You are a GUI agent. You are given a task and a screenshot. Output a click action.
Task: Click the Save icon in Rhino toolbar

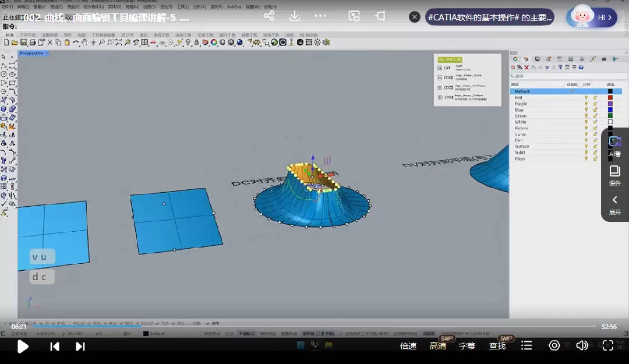(24, 43)
